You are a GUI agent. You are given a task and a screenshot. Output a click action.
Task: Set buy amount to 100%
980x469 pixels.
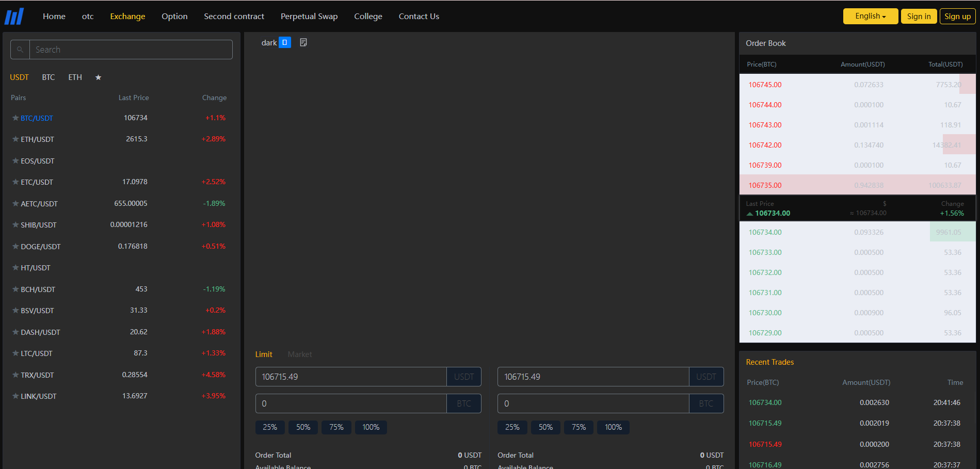click(x=371, y=427)
